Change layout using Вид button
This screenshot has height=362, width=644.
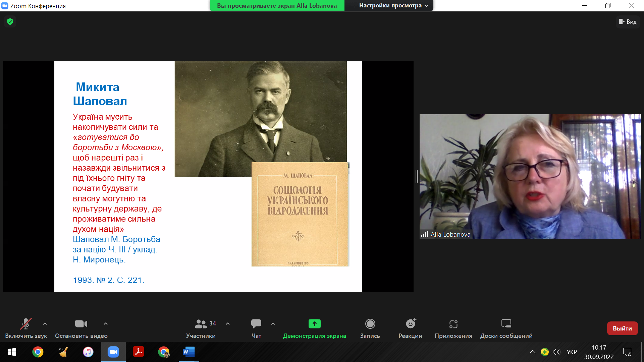coord(628,22)
